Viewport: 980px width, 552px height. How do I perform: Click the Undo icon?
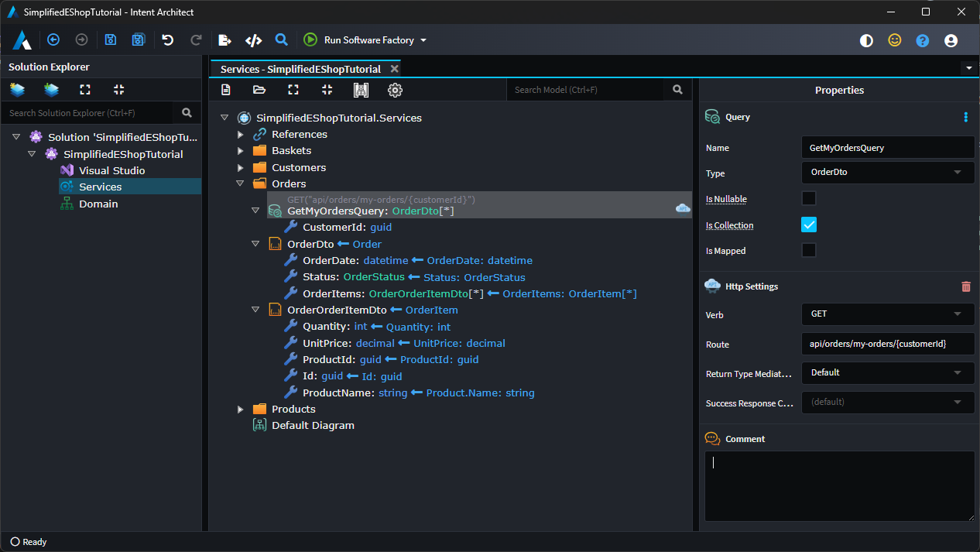(167, 40)
